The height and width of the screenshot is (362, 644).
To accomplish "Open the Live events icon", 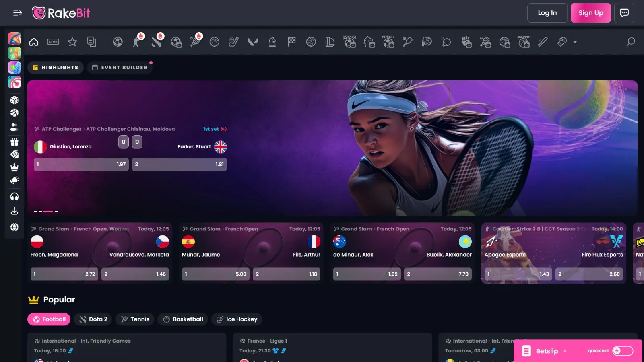I will point(53,42).
